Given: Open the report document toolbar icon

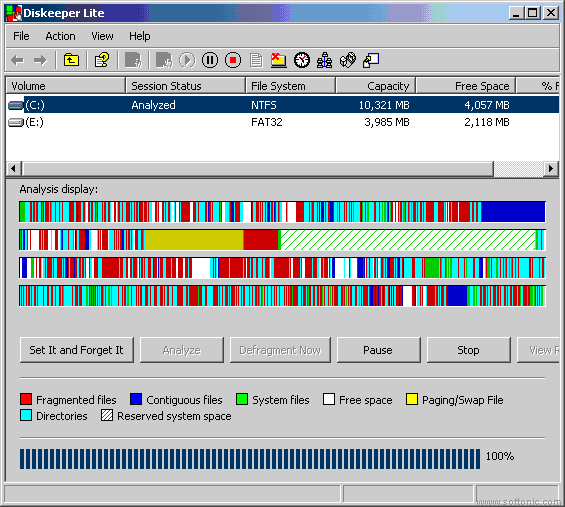Looking at the screenshot, I should pyautogui.click(x=256, y=60).
